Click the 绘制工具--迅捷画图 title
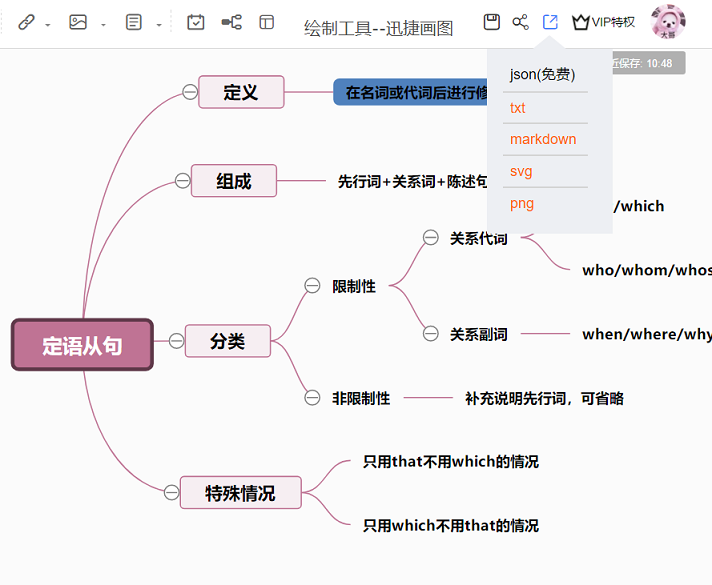 click(x=378, y=28)
